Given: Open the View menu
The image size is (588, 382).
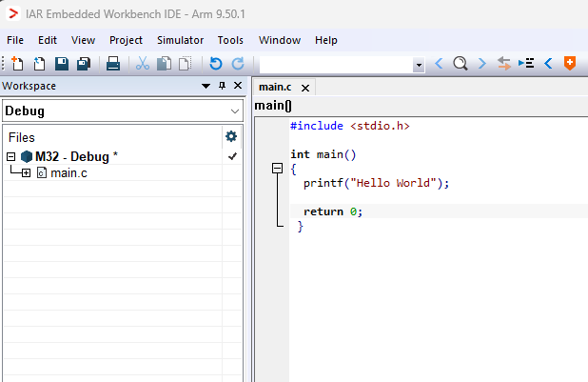Looking at the screenshot, I should tap(83, 40).
